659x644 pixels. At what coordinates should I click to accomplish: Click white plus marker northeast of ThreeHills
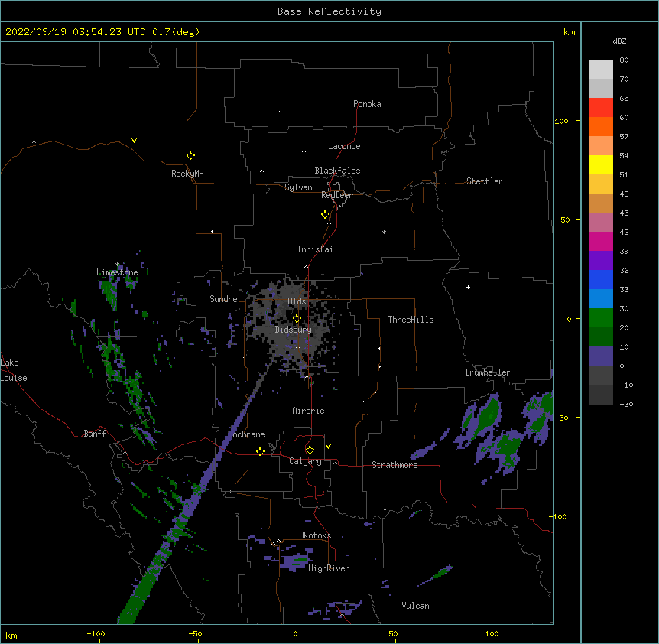coord(468,287)
